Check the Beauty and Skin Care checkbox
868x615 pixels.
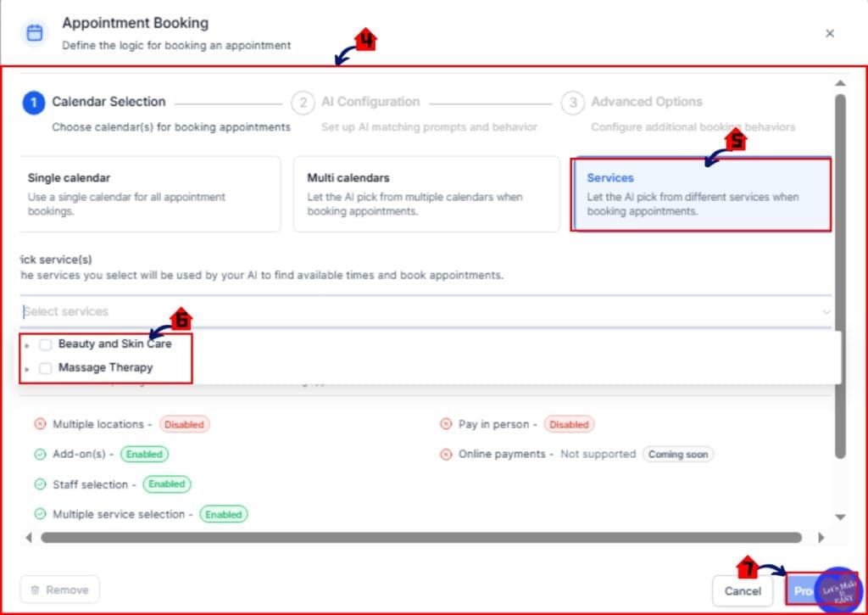[46, 344]
